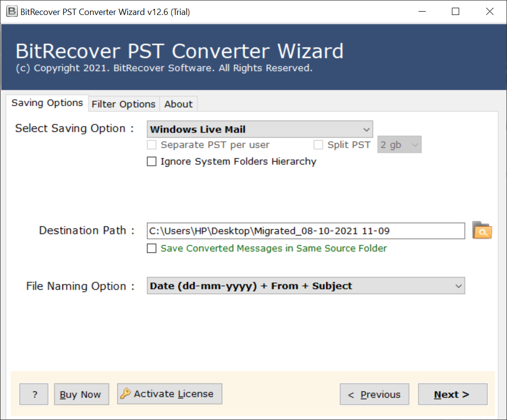
Task: Click the BitRecover app icon in title bar
Action: pos(12,12)
